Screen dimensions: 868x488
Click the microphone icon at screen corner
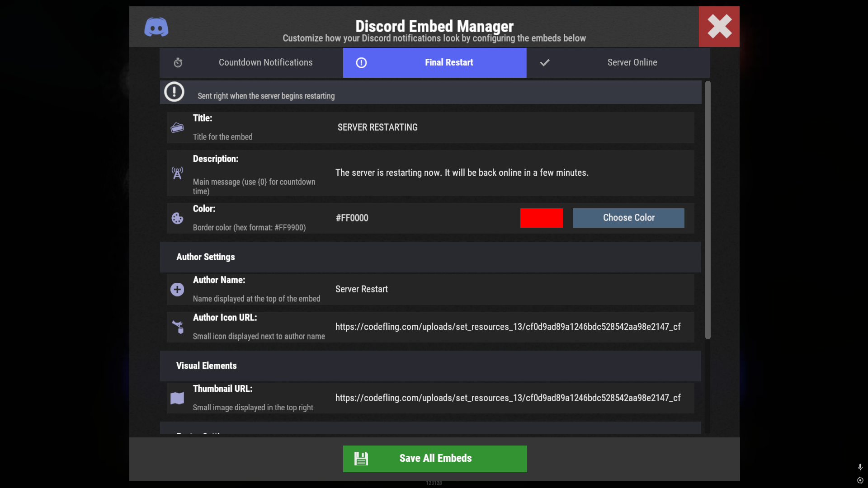coord(860,467)
